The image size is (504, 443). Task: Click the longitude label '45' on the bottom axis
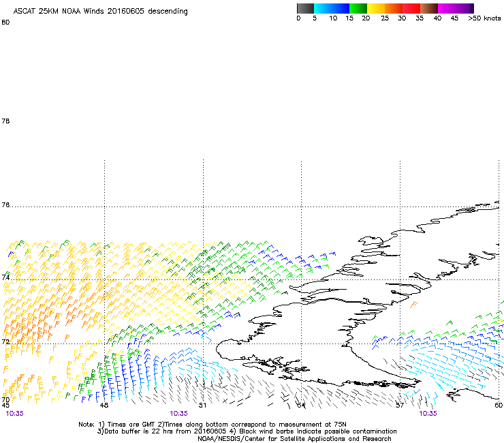coord(5,406)
